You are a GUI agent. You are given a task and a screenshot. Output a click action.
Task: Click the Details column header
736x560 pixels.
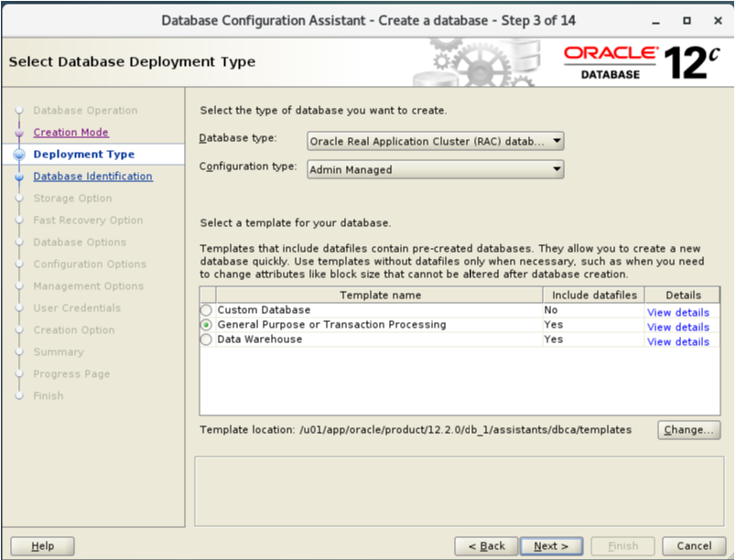(x=683, y=295)
